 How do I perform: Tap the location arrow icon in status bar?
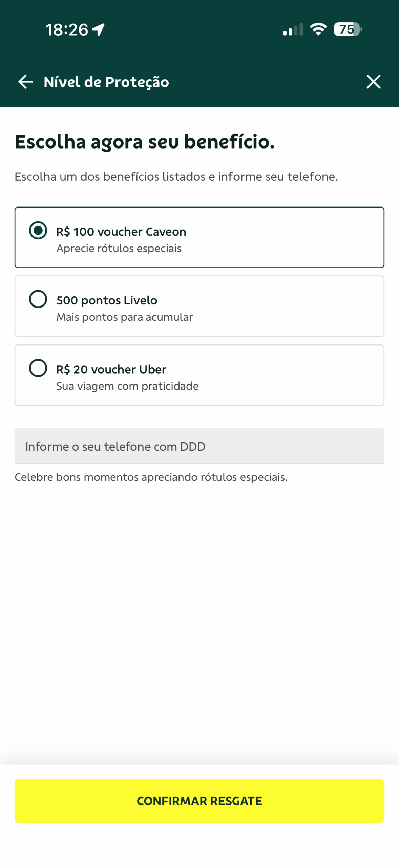coord(98,30)
